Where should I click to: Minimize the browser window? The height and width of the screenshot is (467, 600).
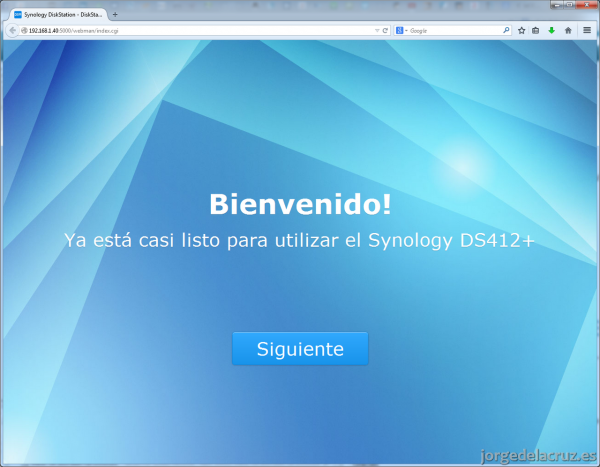pos(557,5)
